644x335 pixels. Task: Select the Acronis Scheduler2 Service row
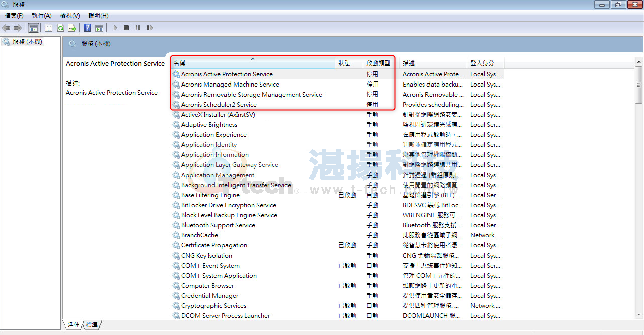219,105
